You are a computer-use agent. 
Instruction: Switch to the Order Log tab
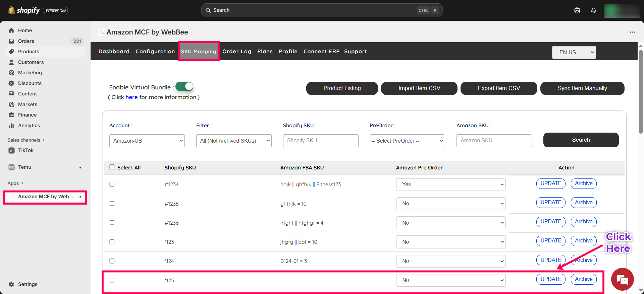coord(236,52)
